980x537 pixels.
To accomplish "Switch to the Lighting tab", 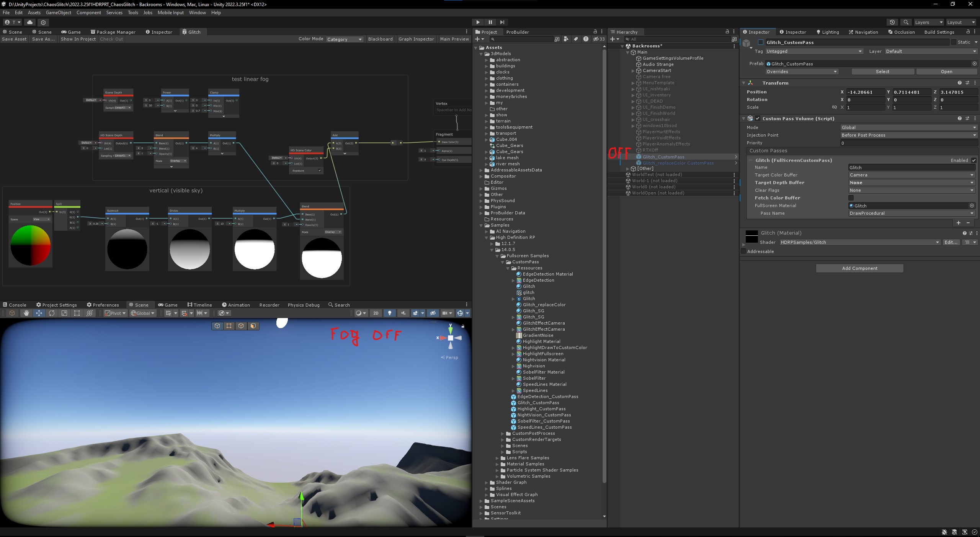I will [828, 32].
